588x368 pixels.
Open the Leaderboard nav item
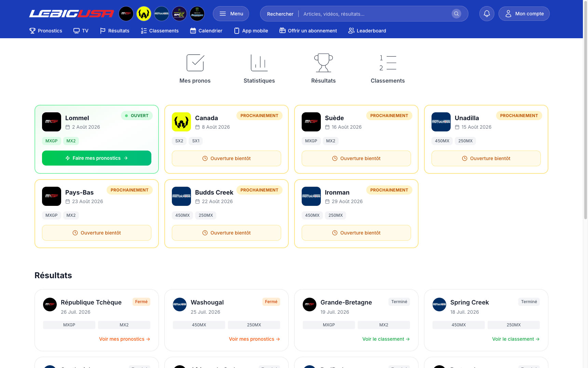(x=367, y=31)
